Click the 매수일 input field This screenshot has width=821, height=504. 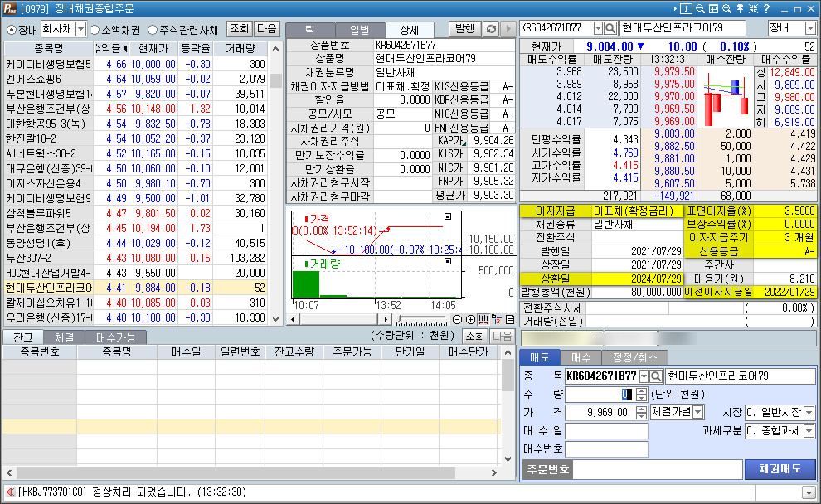pos(606,431)
